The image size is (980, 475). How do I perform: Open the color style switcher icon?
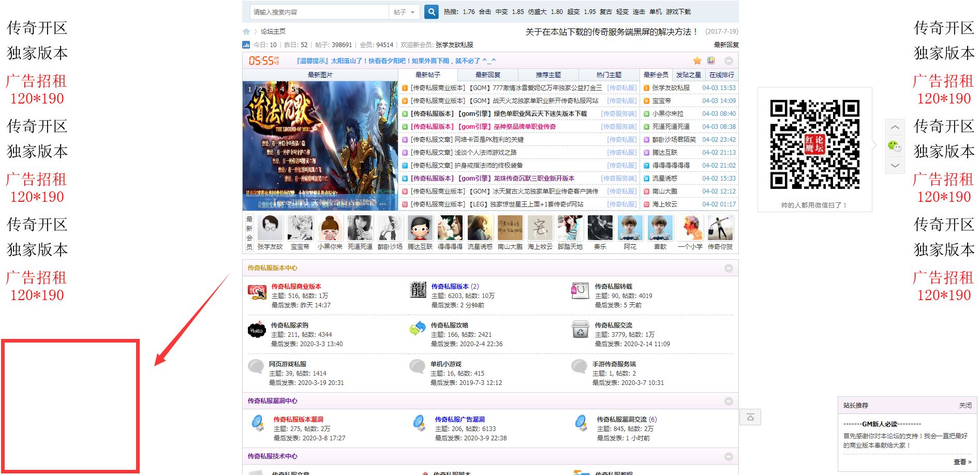point(711,61)
